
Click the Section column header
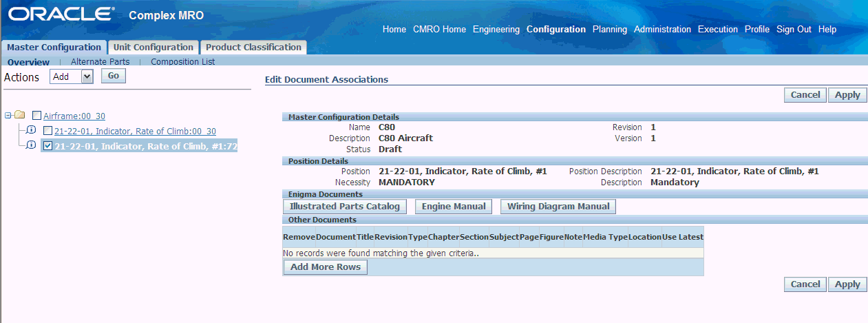474,237
